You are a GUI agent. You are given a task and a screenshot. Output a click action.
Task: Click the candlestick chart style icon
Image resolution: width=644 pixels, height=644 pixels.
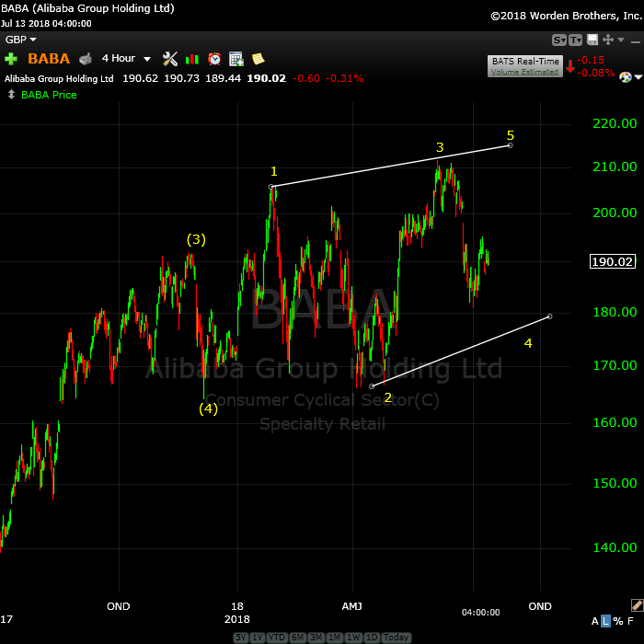191,59
